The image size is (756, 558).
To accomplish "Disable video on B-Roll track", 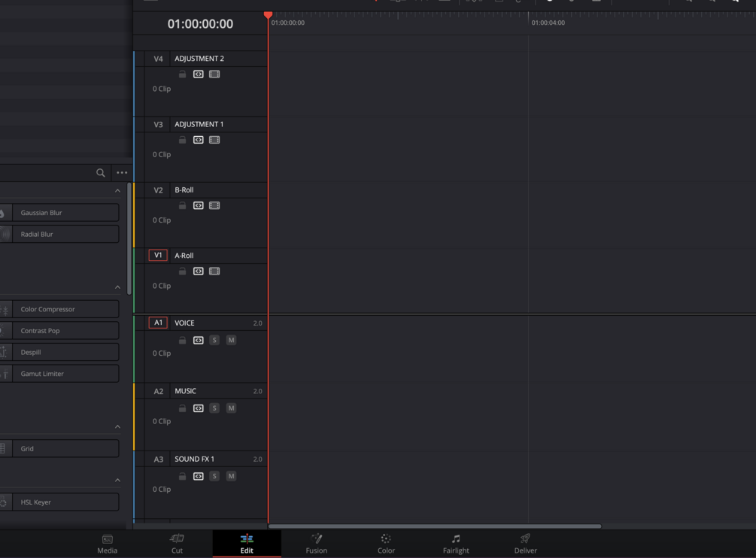I will (214, 206).
